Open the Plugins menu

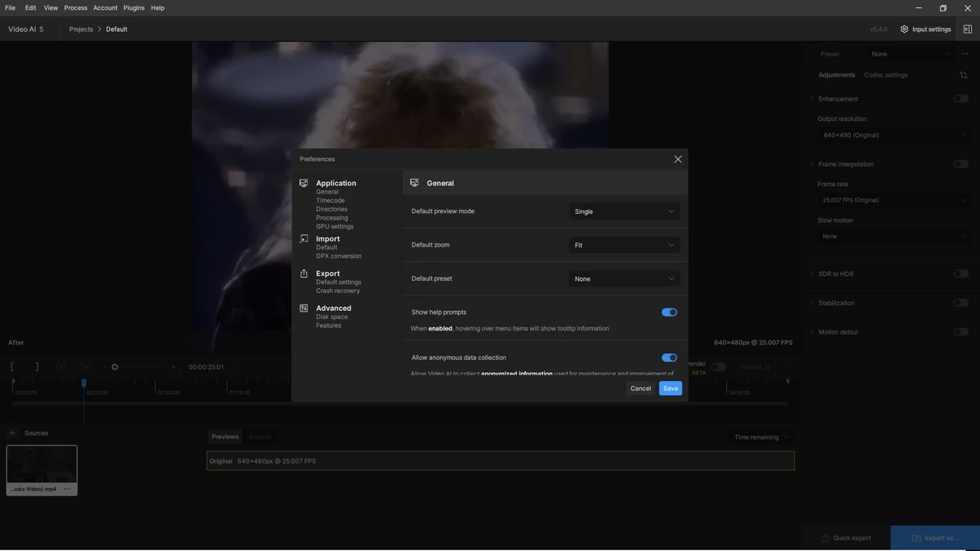point(134,8)
